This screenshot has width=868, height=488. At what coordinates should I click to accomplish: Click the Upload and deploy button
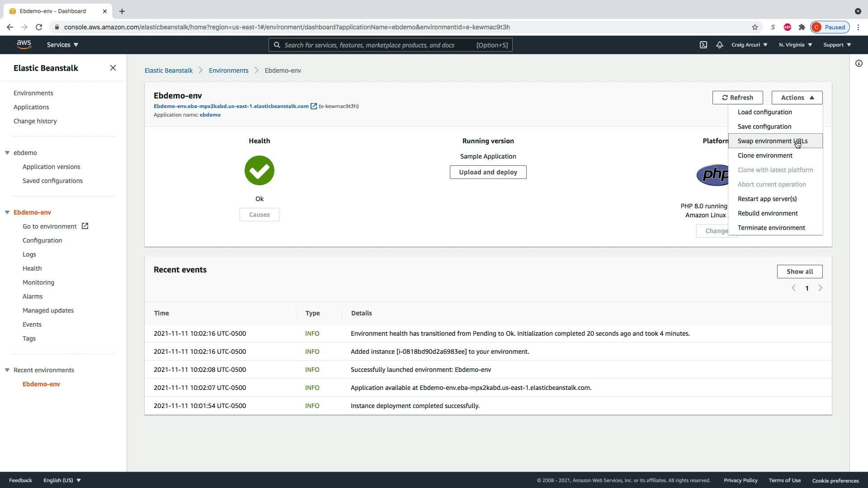(488, 172)
